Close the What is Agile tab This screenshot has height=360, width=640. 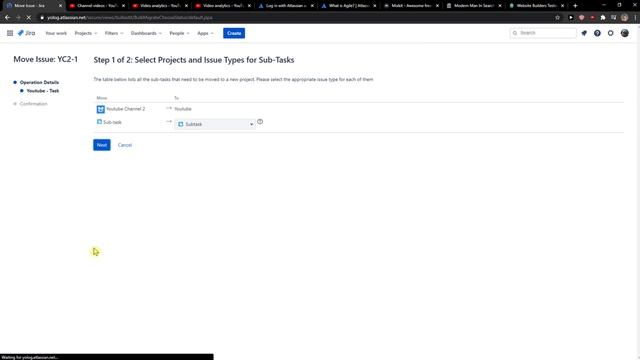pyautogui.click(x=375, y=6)
